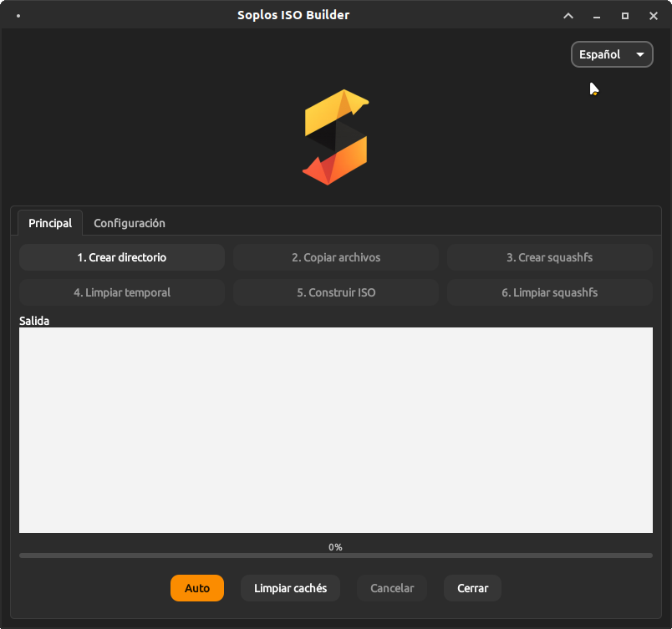
Task: Click the 0% progress bar
Action: coord(336,555)
